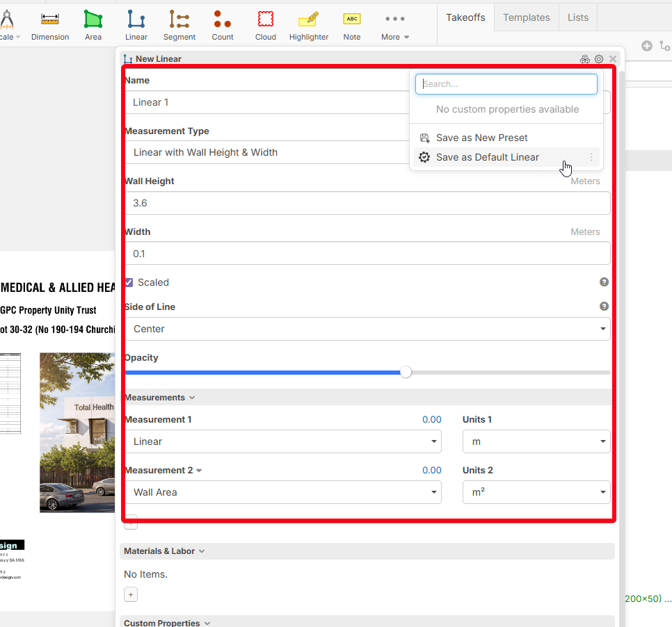Uncheck the Scaled checkbox
This screenshot has height=627, width=672.
(129, 282)
